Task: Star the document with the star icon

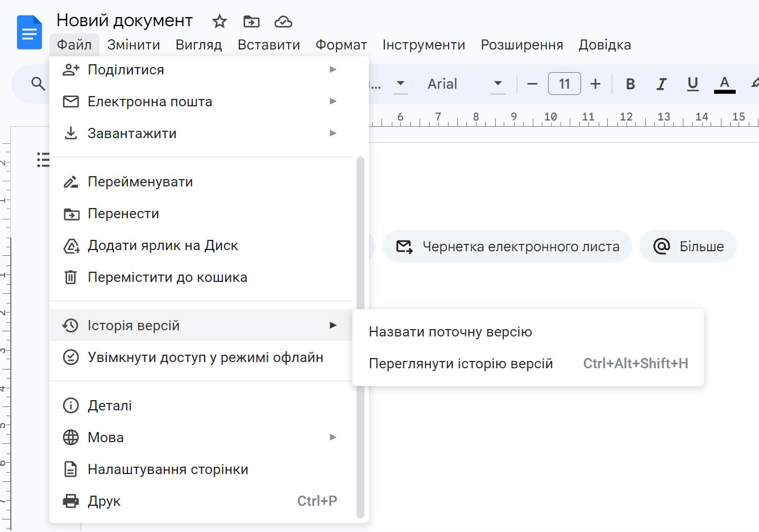Action: point(219,22)
